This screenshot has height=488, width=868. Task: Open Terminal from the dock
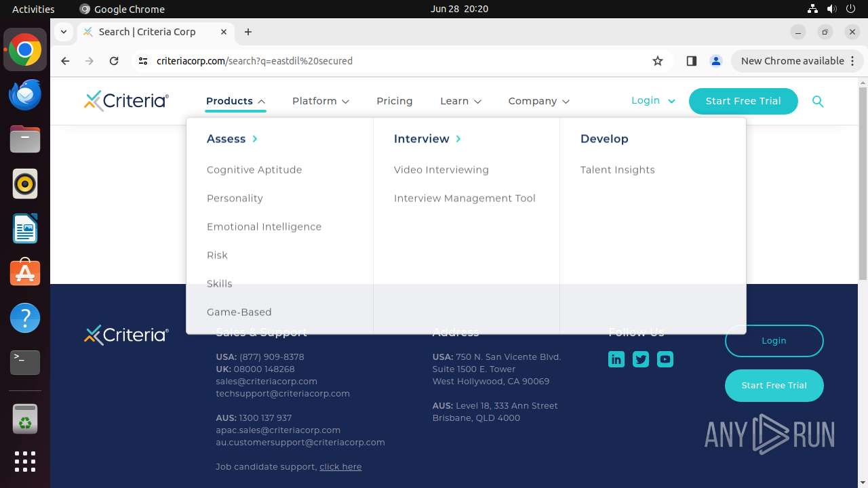point(25,363)
